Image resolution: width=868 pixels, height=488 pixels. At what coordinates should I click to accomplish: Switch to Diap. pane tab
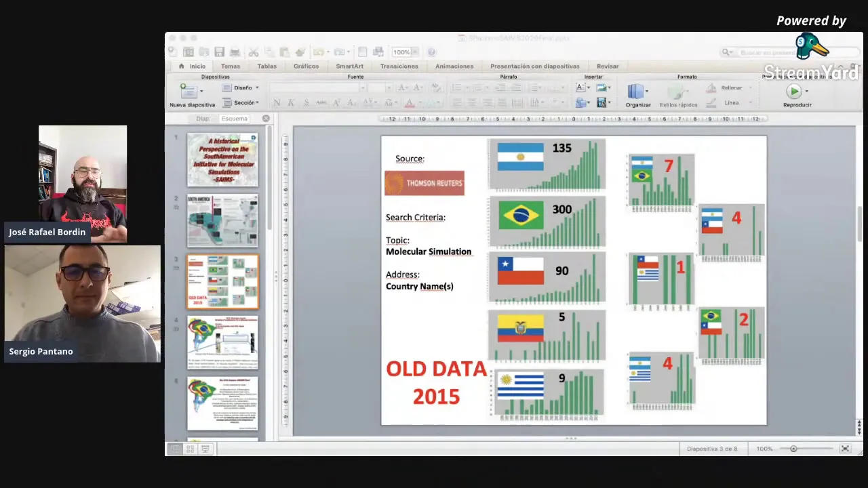coord(203,119)
